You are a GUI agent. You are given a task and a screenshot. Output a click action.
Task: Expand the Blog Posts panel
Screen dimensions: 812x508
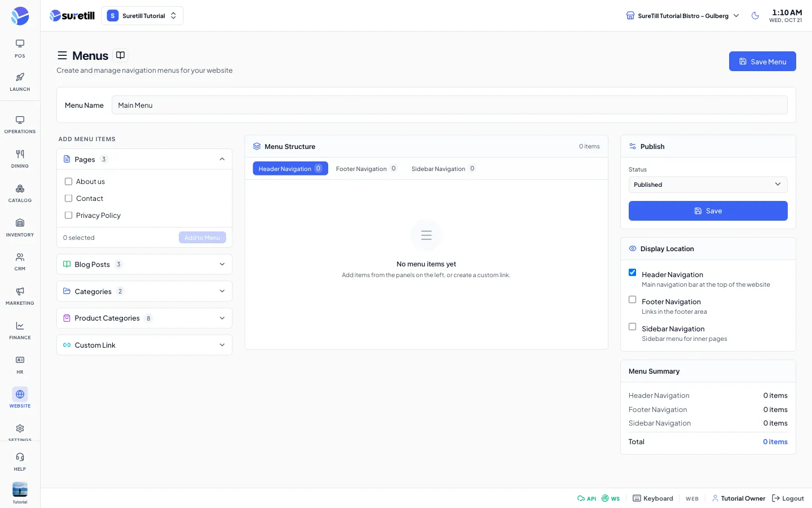pyautogui.click(x=144, y=264)
